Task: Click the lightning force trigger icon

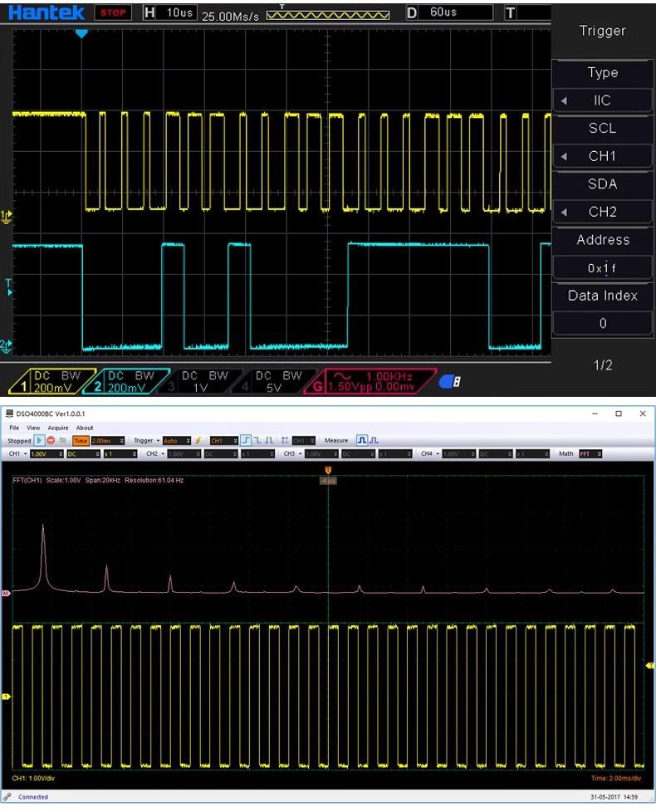Action: tap(198, 441)
